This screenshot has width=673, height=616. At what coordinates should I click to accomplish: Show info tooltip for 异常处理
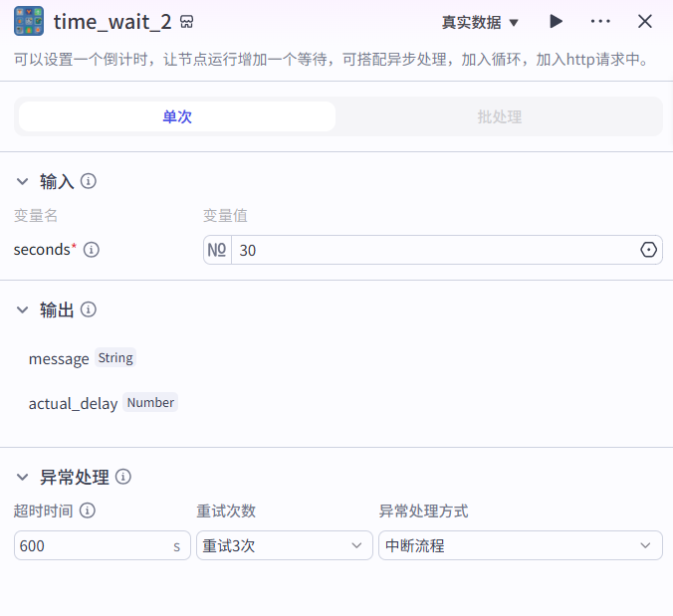123,477
